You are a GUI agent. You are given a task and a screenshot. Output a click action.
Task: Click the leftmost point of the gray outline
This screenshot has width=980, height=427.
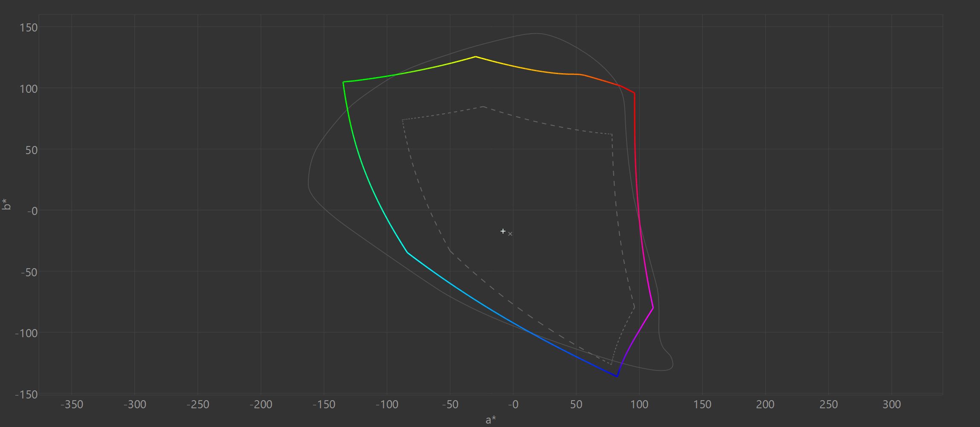(x=308, y=185)
